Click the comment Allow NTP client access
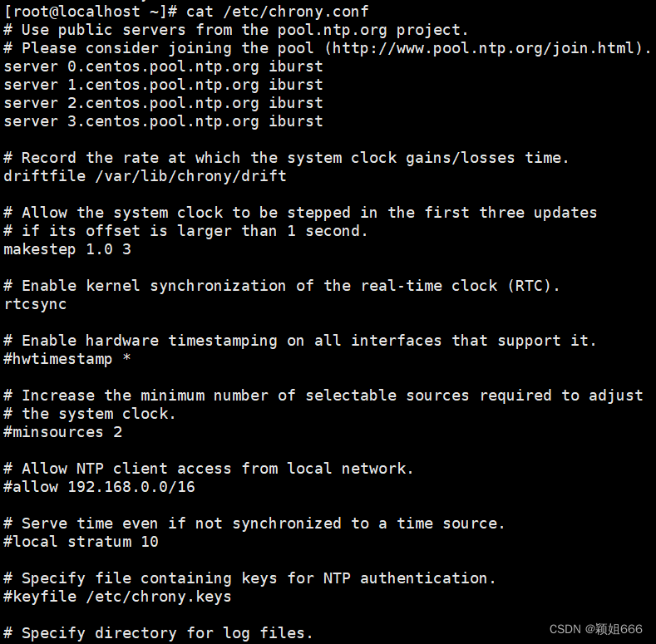 pyautogui.click(x=209, y=469)
